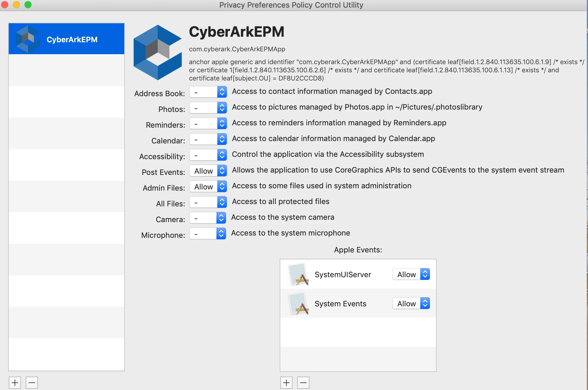The image size is (588, 390).
Task: Open the Microphone permission dropdown
Action: (207, 233)
